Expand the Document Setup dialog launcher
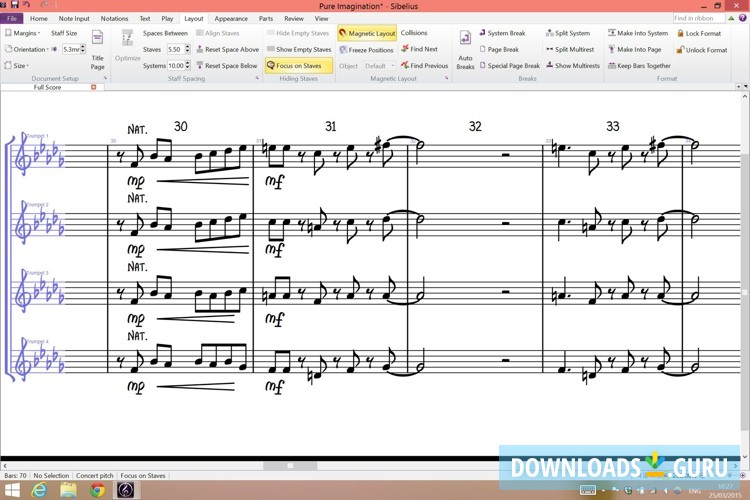Image resolution: width=750 pixels, height=500 pixels. tap(105, 78)
